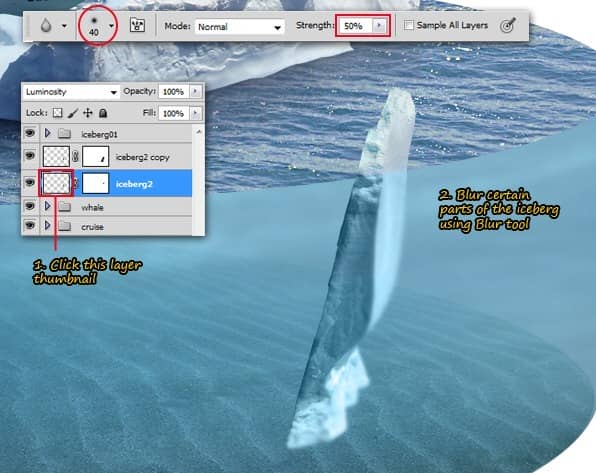Click the Opacity 100% field
Screen dimensions: 596x473
(173, 92)
